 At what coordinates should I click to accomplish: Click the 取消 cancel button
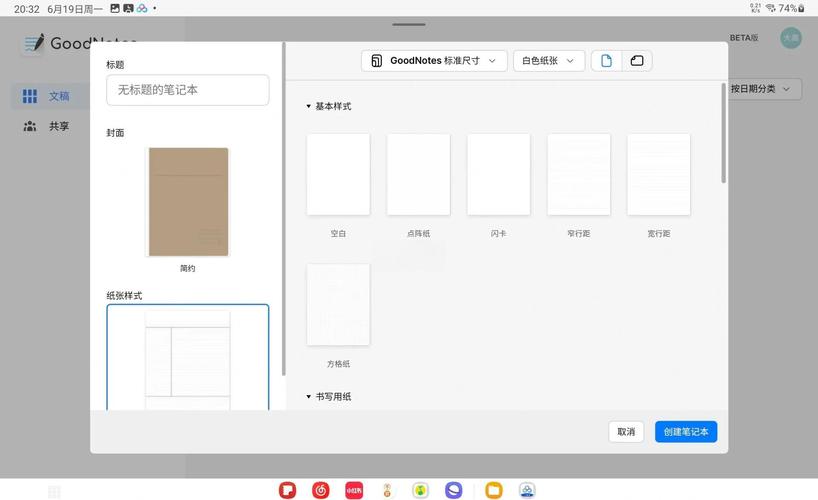(x=626, y=432)
